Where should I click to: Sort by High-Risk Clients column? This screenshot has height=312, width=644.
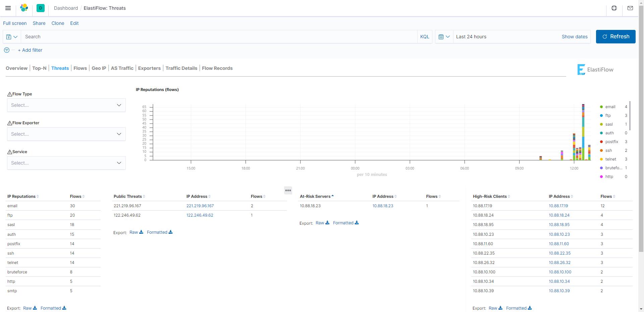(x=491, y=196)
